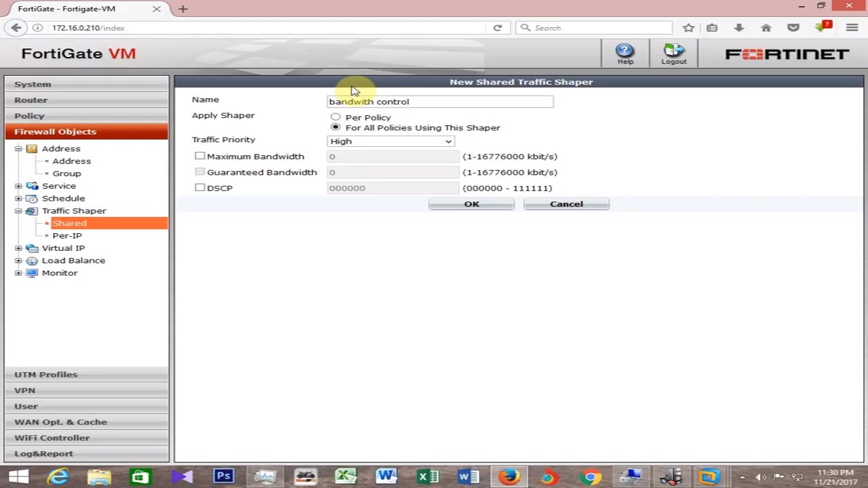Expand the Virtual IP tree node
This screenshot has height=488, width=868.
(18, 248)
